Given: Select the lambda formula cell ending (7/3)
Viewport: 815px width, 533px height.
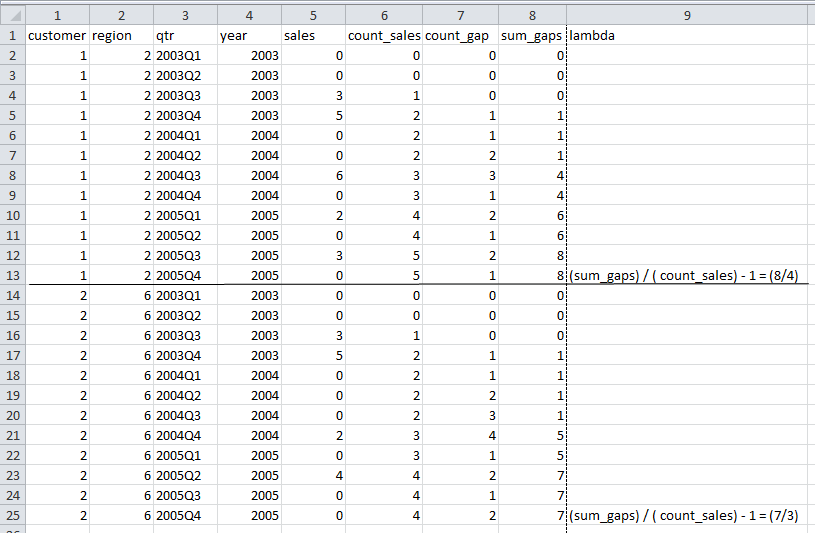Looking at the screenshot, I should tap(687, 516).
